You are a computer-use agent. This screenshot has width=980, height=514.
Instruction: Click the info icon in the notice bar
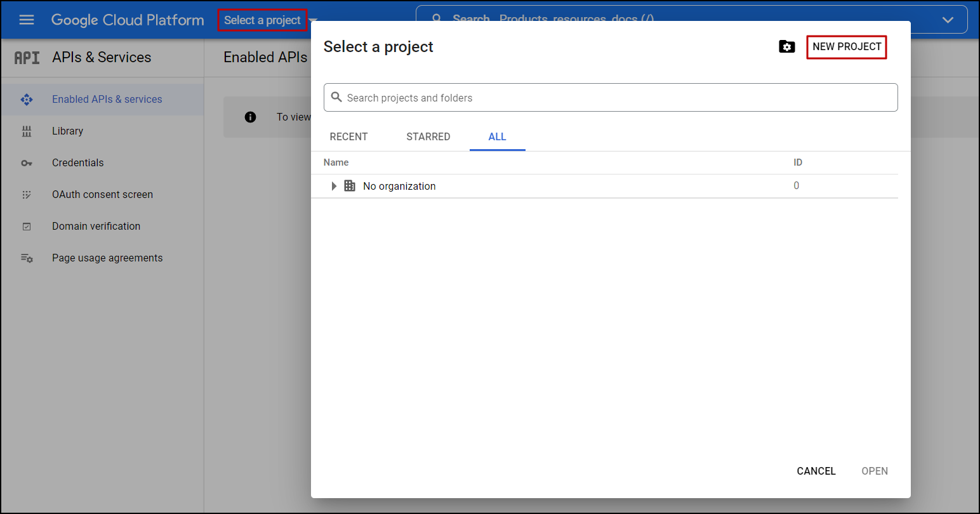coord(250,117)
